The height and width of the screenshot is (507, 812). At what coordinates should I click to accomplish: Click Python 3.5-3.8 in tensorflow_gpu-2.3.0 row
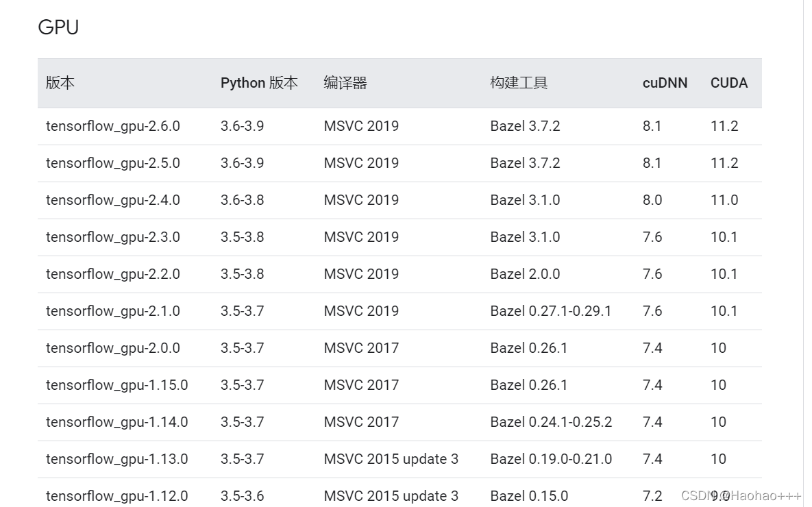[x=243, y=237]
